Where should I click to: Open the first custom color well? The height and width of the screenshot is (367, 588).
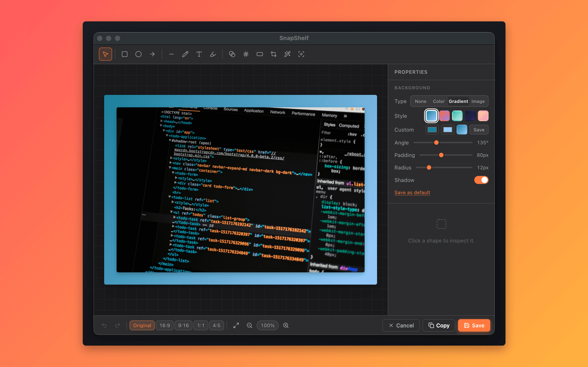click(x=432, y=130)
